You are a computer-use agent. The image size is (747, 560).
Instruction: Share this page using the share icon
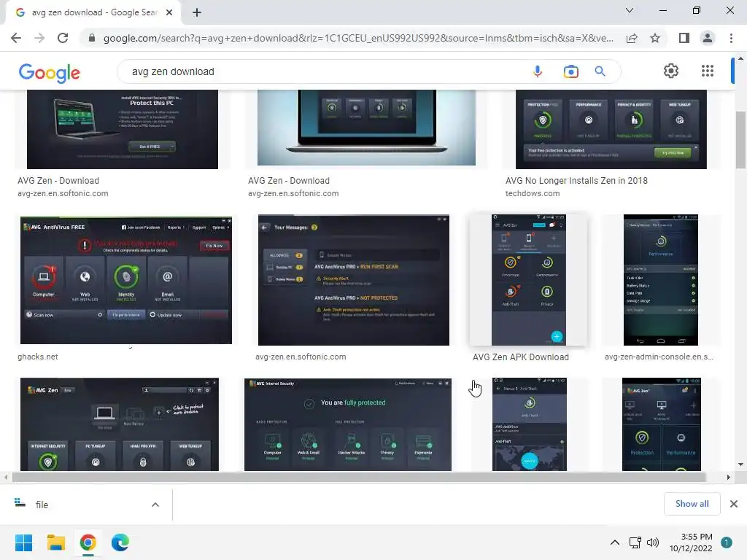(x=632, y=38)
